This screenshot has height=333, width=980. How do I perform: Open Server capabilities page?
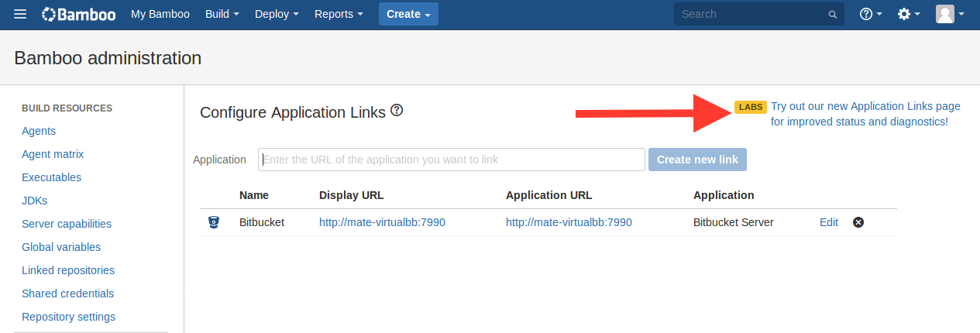(x=67, y=224)
